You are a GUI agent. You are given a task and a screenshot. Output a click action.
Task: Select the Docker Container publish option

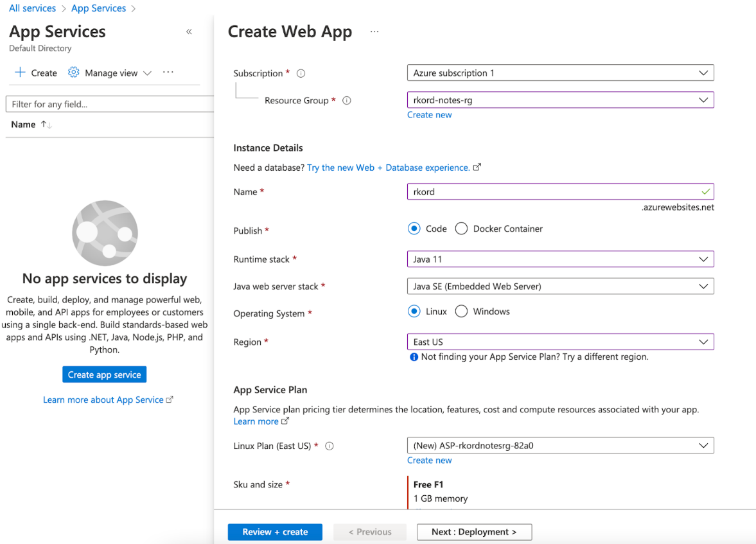(x=461, y=229)
